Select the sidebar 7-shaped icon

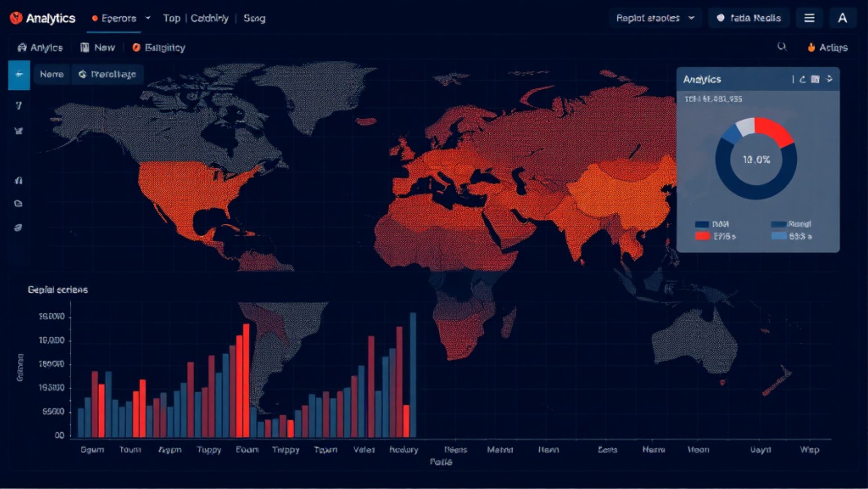coord(18,106)
